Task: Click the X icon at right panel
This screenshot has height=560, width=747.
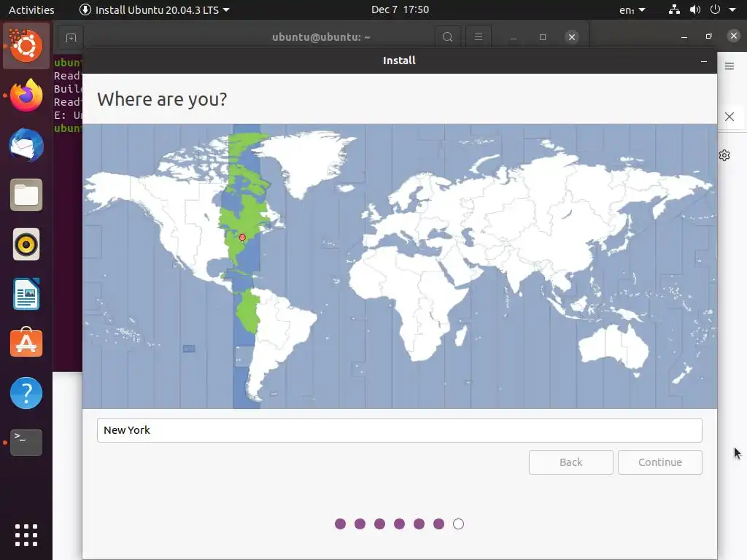Action: (729, 117)
